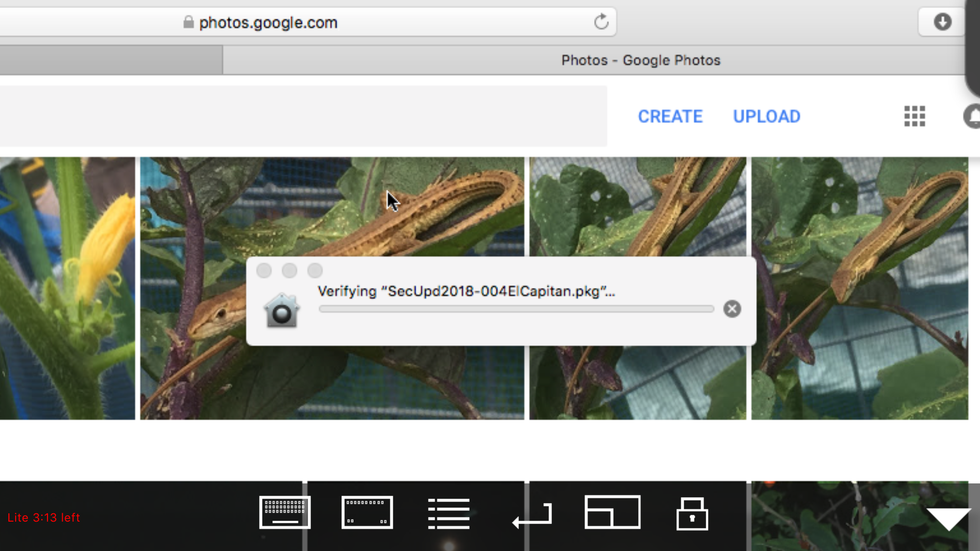The width and height of the screenshot is (980, 551).
Task: Switch to the gray background tab
Action: coord(111,60)
